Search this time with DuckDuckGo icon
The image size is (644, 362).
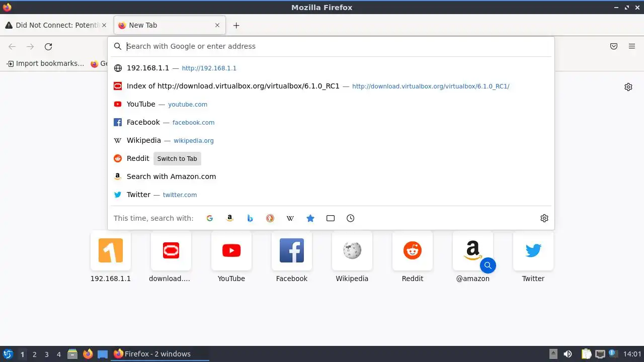(x=270, y=218)
